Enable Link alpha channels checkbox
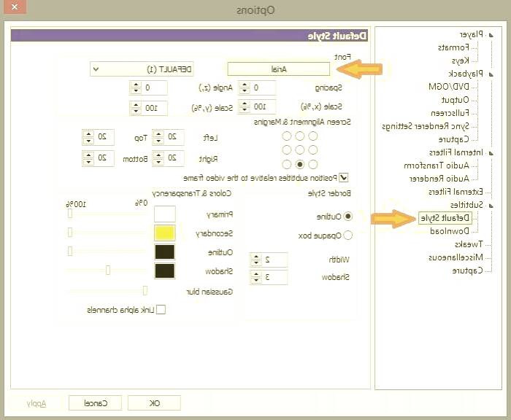This screenshot has width=511, height=420. click(161, 309)
